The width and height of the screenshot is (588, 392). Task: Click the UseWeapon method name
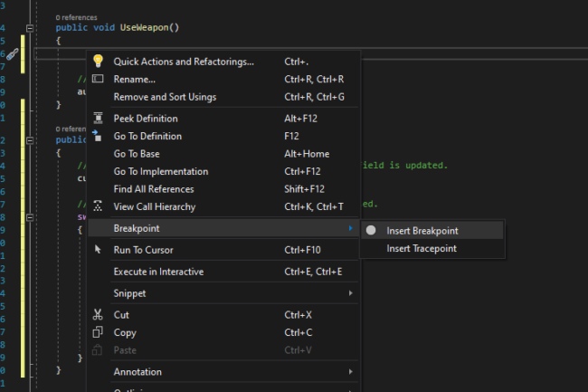point(145,27)
